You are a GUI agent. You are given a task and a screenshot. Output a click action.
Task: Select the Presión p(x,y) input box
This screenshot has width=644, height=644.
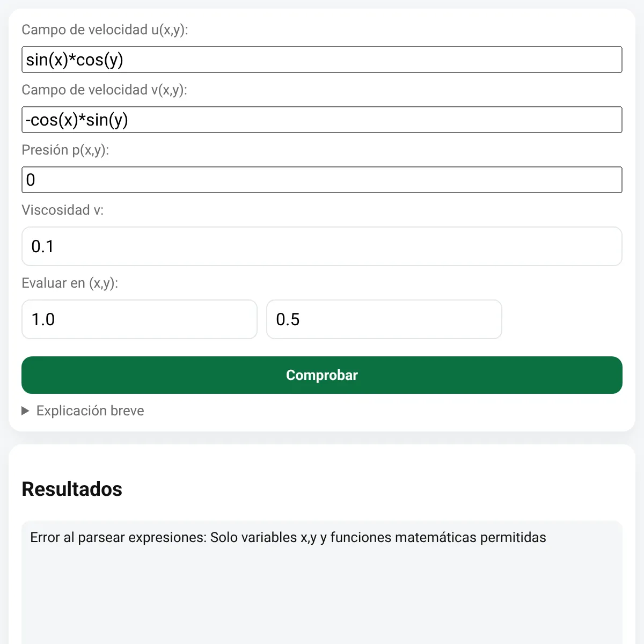coord(322,180)
